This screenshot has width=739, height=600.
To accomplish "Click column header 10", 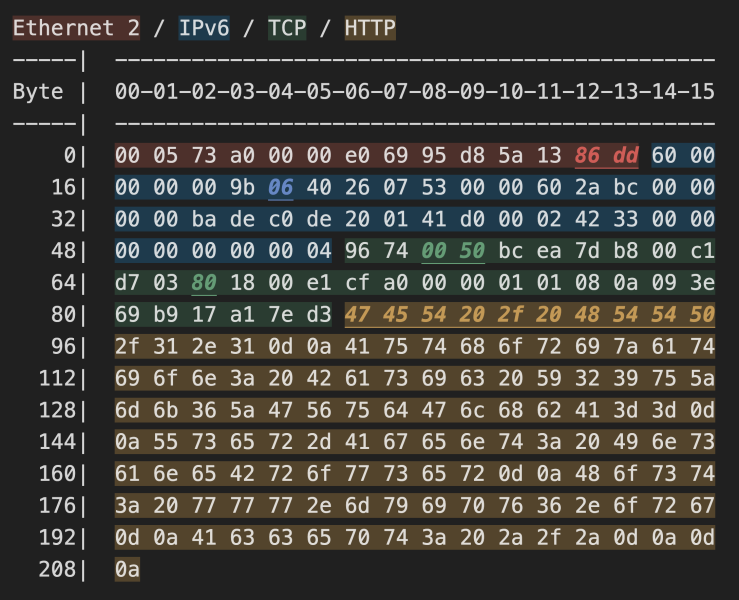I will click(510, 91).
